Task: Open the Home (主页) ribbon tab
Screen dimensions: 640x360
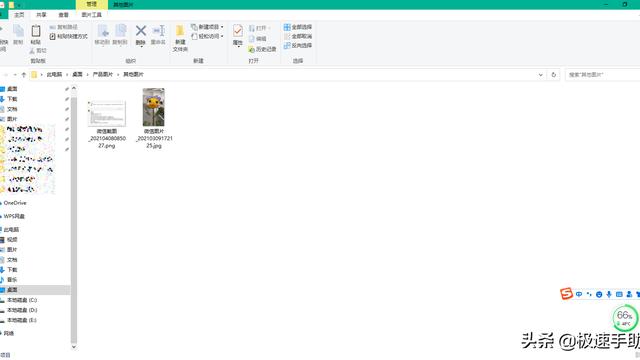Action: pyautogui.click(x=19, y=15)
